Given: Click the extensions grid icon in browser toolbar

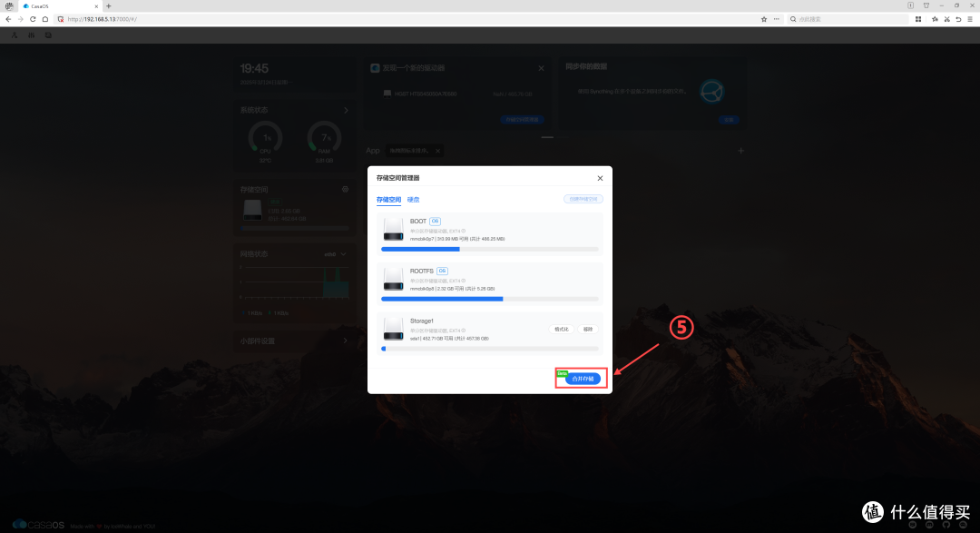Looking at the screenshot, I should (x=918, y=19).
